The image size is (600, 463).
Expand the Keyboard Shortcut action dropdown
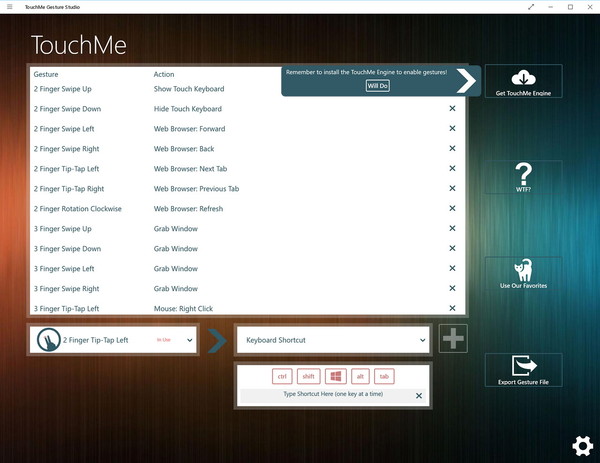coord(422,340)
